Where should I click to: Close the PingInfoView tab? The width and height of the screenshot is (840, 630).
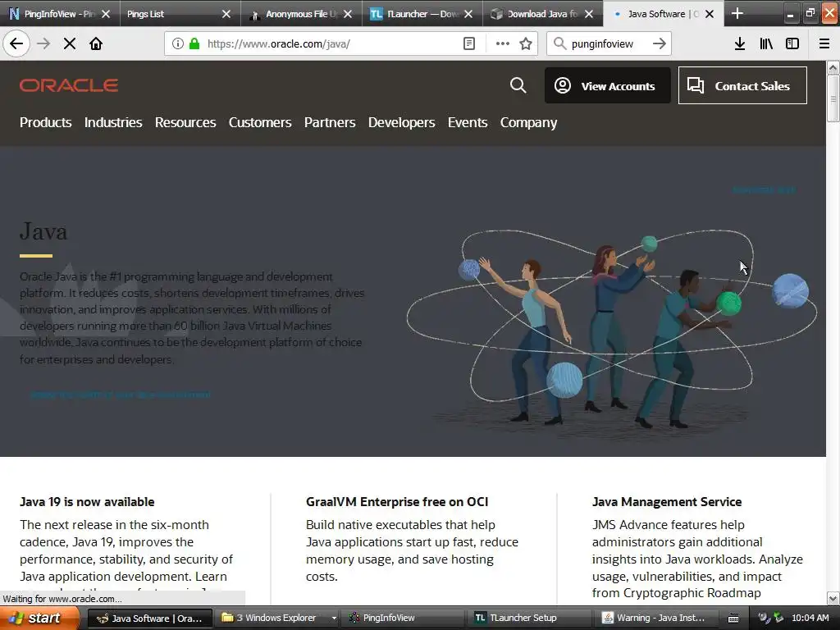[106, 14]
